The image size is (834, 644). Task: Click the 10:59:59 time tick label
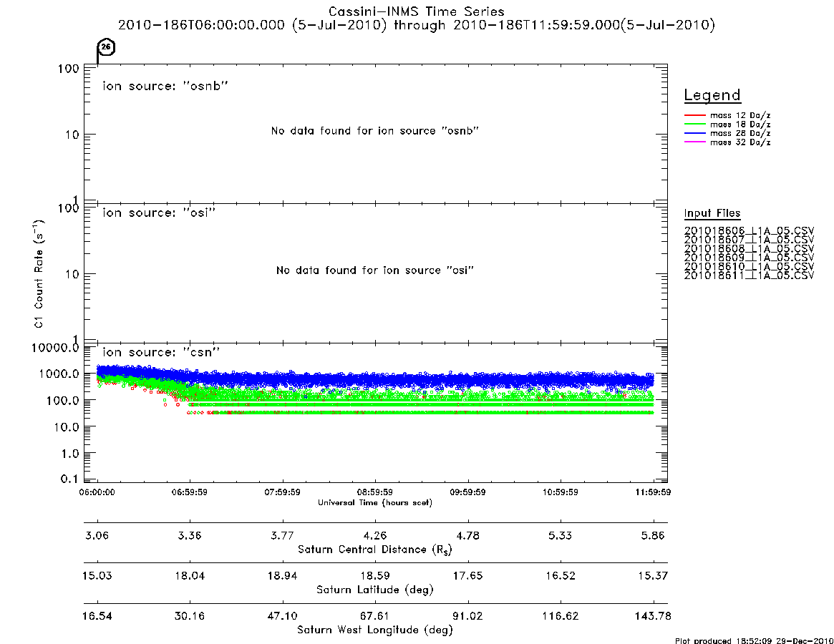560,492
